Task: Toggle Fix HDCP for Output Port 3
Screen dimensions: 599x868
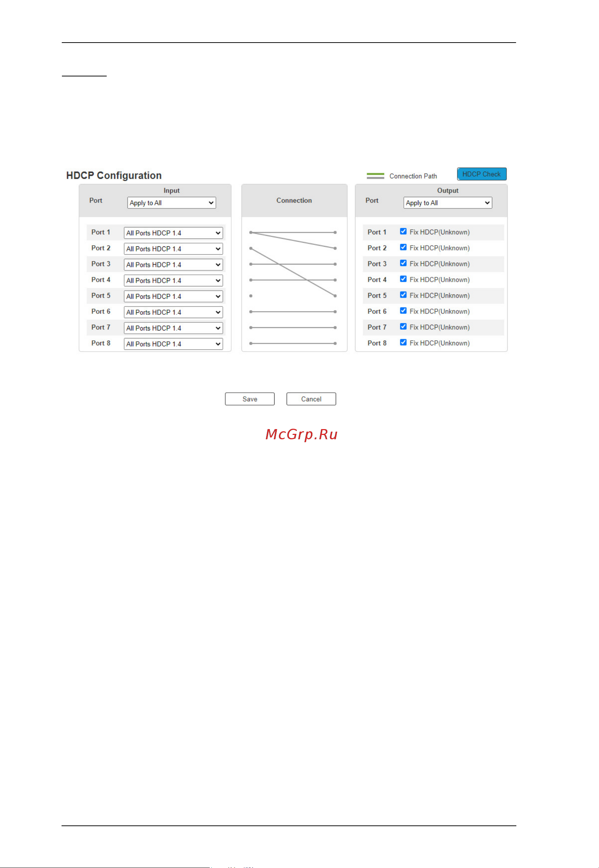Action: point(403,263)
